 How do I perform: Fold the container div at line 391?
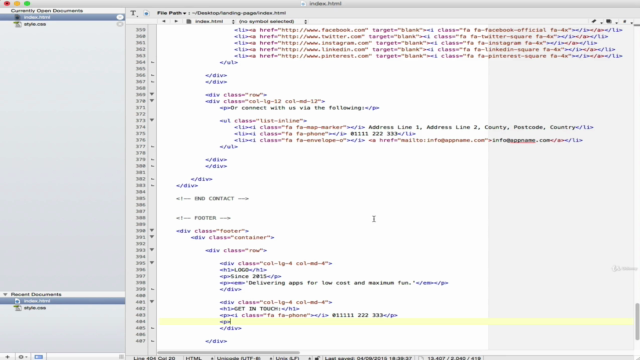[152, 237]
